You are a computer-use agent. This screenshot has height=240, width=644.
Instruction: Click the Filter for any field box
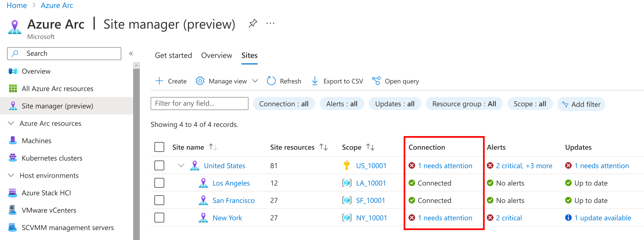click(x=199, y=103)
